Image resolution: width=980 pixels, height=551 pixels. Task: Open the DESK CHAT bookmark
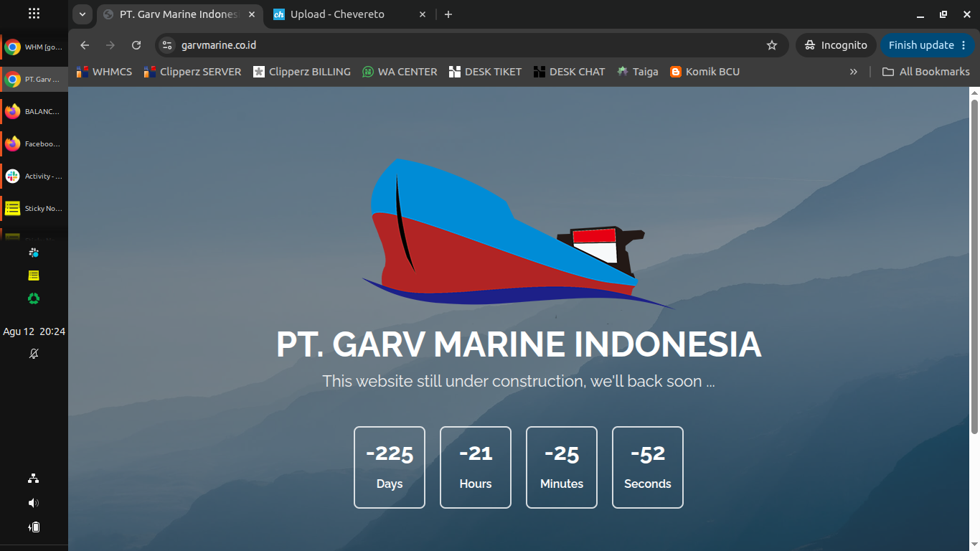click(569, 72)
